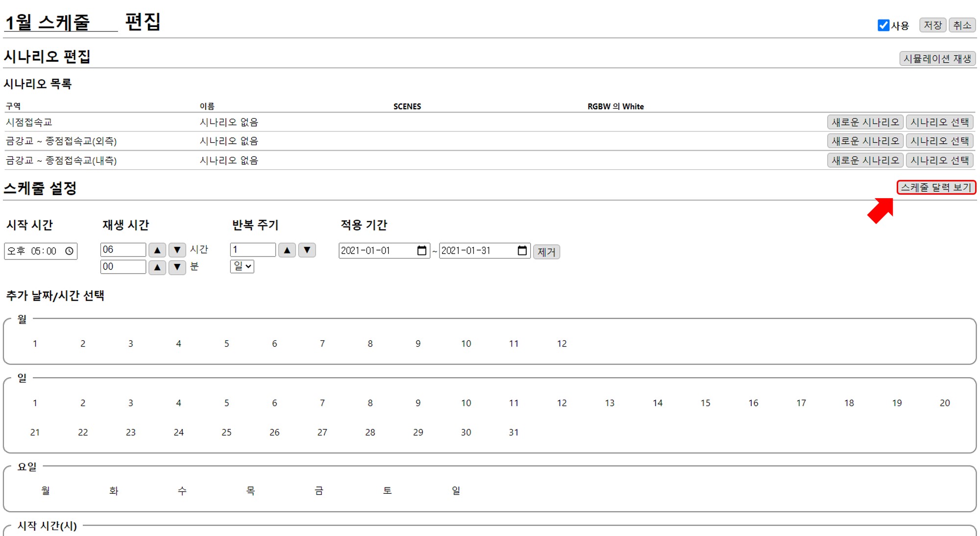This screenshot has height=536, width=980.
Task: Select month 6 in 월 group
Action: (274, 344)
